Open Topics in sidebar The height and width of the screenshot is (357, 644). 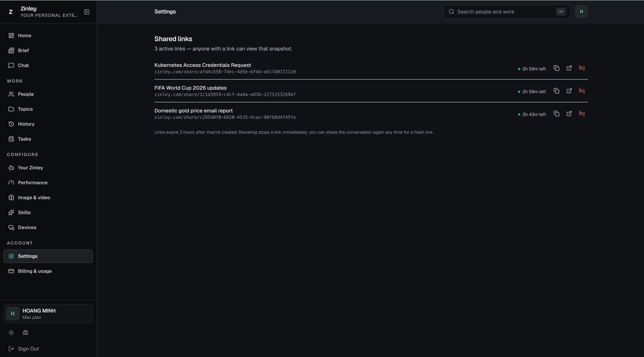[48, 109]
